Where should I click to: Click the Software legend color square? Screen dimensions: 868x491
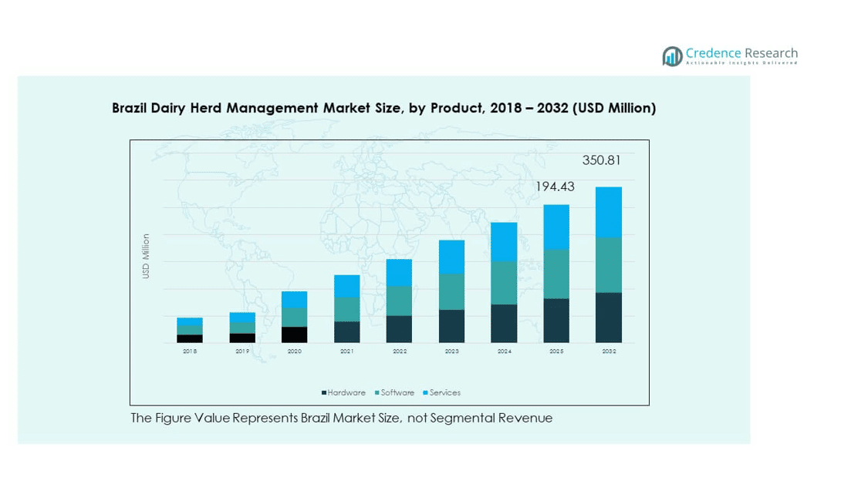tap(377, 393)
